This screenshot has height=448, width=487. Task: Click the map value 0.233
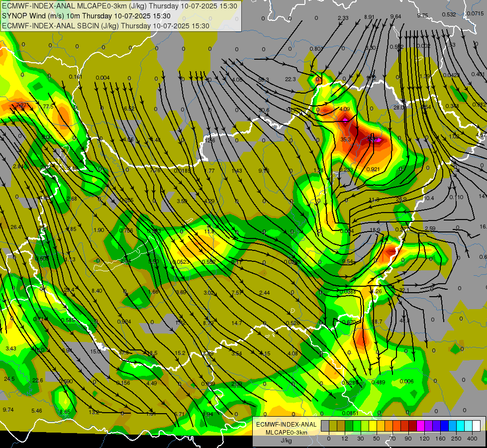[346, 169]
